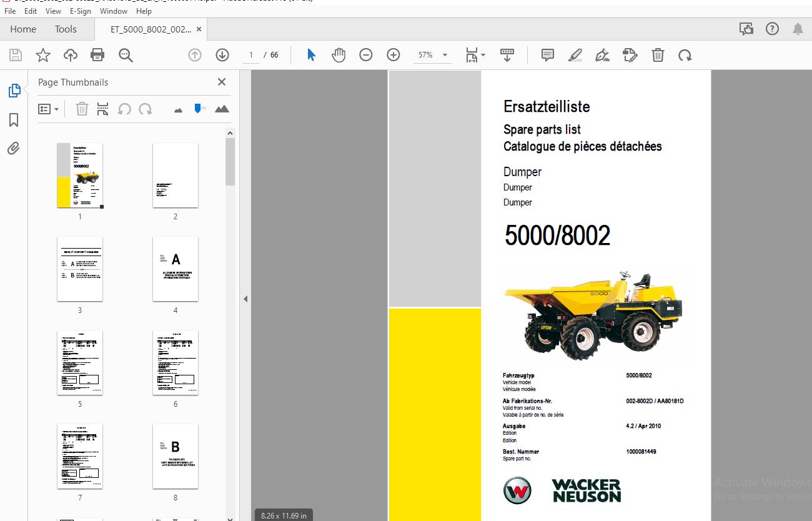The image size is (812, 521).
Task: Go to the next page with the down arrow
Action: [222, 55]
